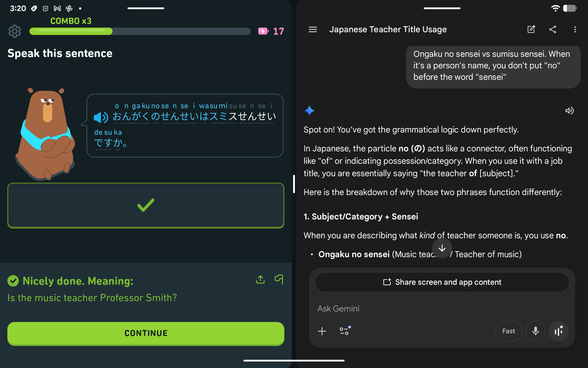
Task: Start voice input with the microphone
Action: tap(536, 331)
